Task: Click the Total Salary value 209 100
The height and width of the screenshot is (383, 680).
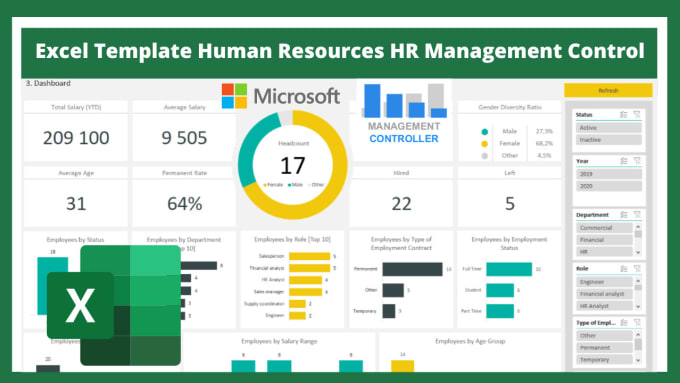Action: [76, 138]
